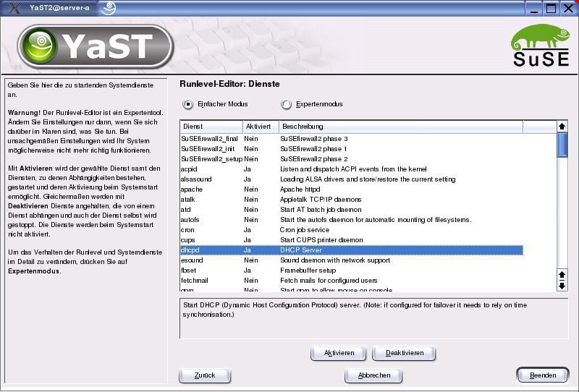Click 'Cron job service' description cell

pyautogui.click(x=304, y=230)
